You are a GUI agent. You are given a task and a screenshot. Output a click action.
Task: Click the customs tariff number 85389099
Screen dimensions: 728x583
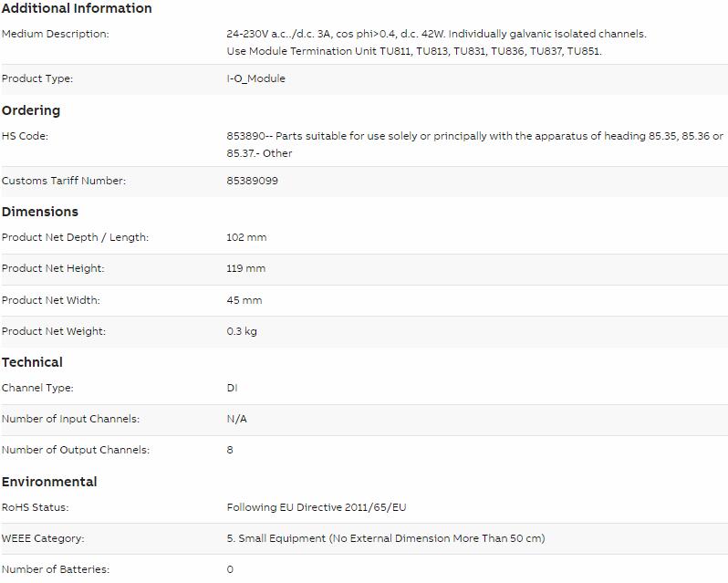[252, 181]
